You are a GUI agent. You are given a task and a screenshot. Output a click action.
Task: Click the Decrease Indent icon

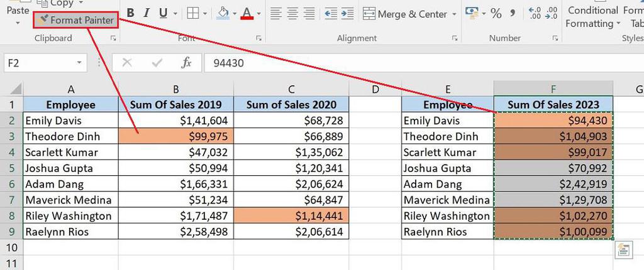pyautogui.click(x=331, y=14)
